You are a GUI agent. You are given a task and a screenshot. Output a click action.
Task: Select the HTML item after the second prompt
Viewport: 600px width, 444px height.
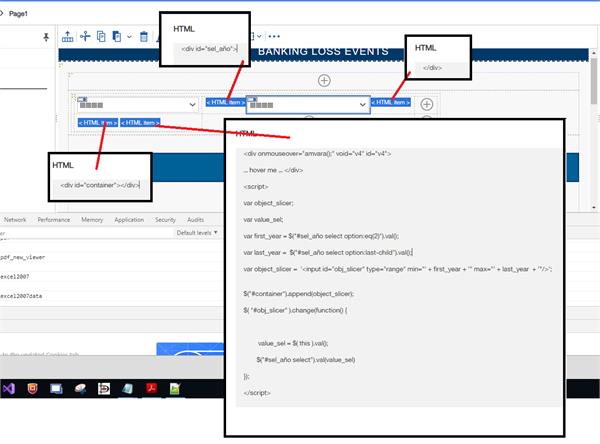pyautogui.click(x=391, y=102)
